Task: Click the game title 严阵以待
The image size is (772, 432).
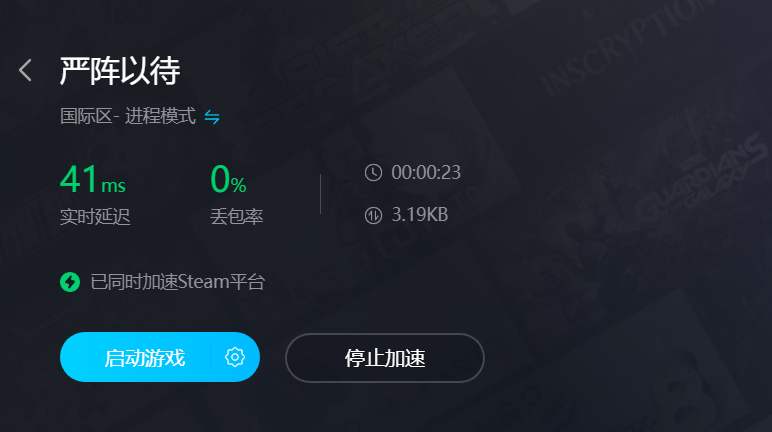Action: pos(120,71)
